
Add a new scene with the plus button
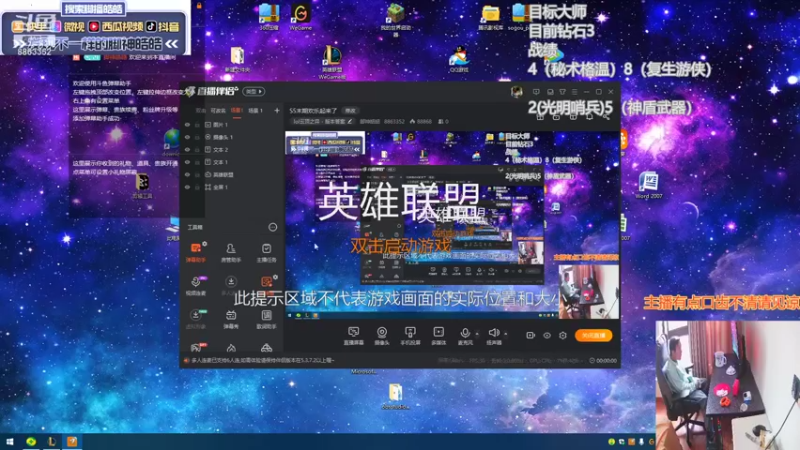[277, 110]
